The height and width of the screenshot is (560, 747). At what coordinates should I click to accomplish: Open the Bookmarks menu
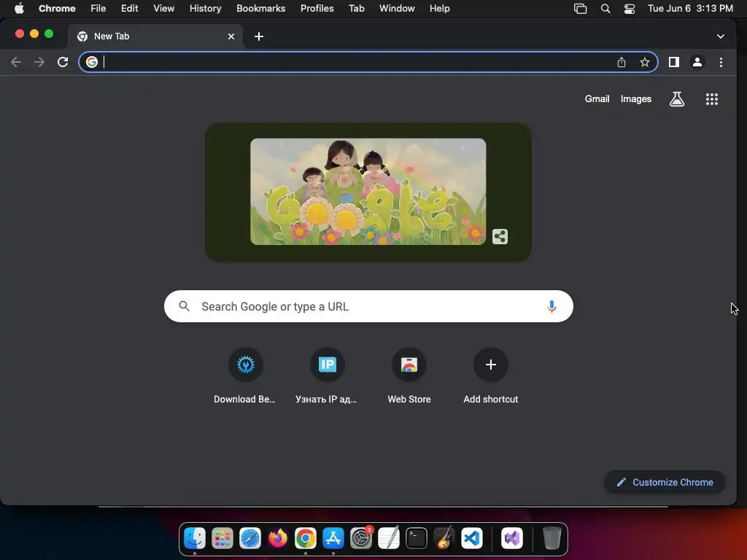tap(260, 9)
